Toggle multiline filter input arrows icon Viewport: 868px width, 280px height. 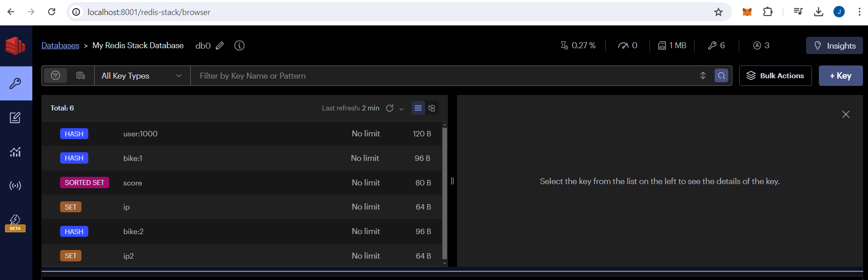click(x=703, y=75)
